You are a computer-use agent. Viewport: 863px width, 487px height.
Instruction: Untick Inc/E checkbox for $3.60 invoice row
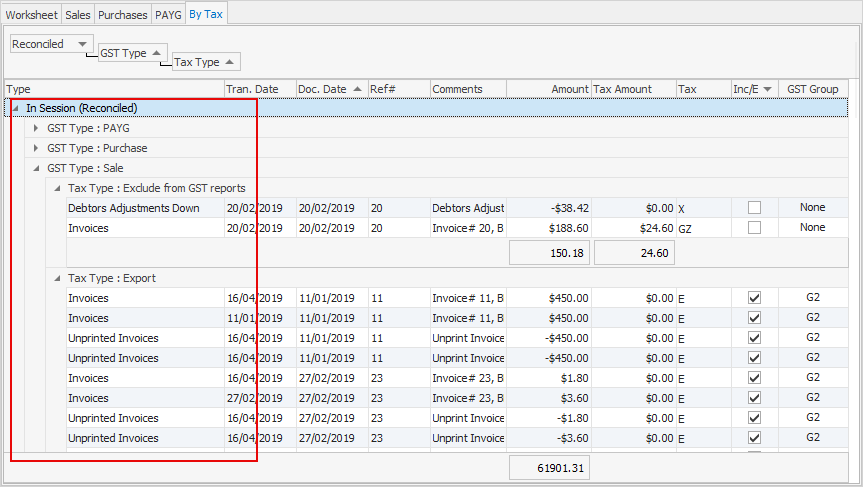click(754, 398)
